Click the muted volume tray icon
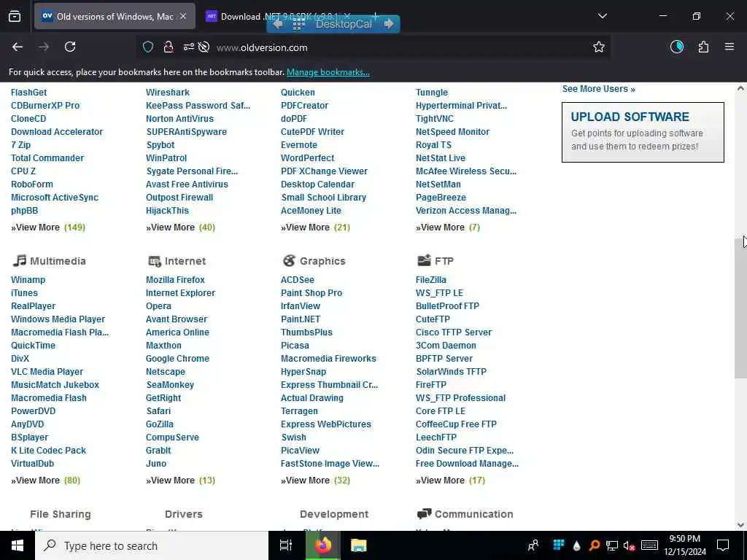The width and height of the screenshot is (747, 560). pos(630,545)
